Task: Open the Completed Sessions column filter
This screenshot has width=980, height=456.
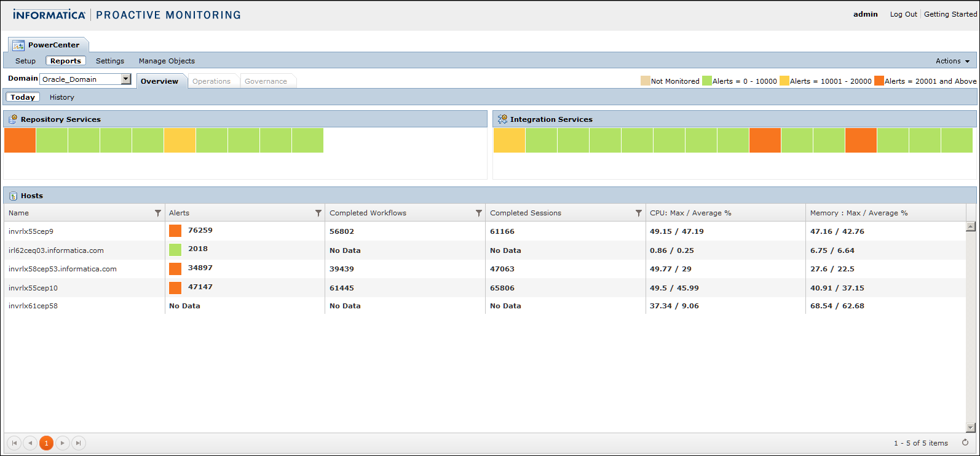Action: (639, 213)
